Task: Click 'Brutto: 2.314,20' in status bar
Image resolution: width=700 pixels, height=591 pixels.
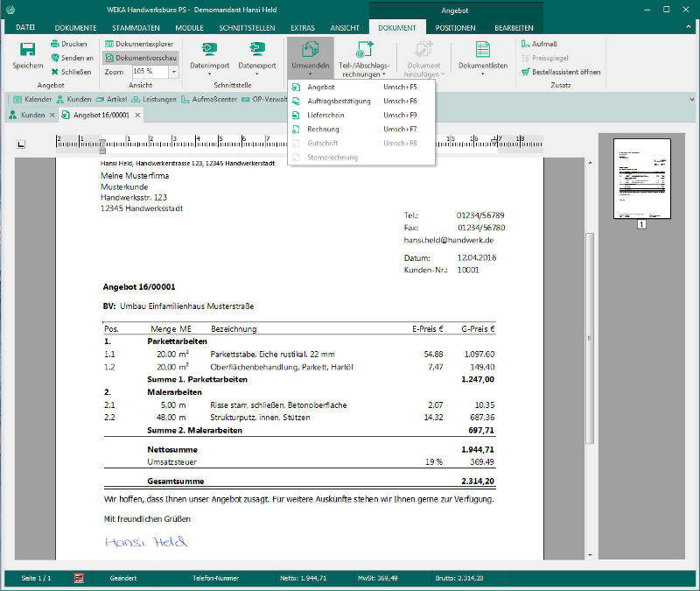Action: [459, 579]
